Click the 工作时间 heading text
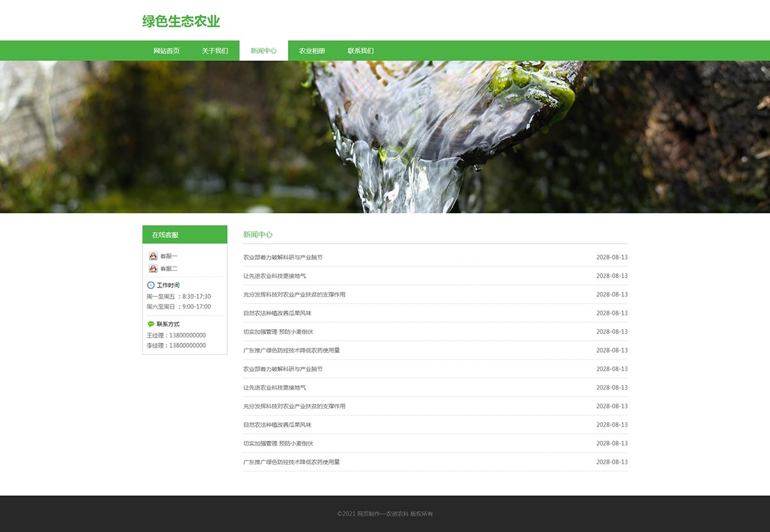Viewport: 770px width, 532px height. pyautogui.click(x=168, y=285)
